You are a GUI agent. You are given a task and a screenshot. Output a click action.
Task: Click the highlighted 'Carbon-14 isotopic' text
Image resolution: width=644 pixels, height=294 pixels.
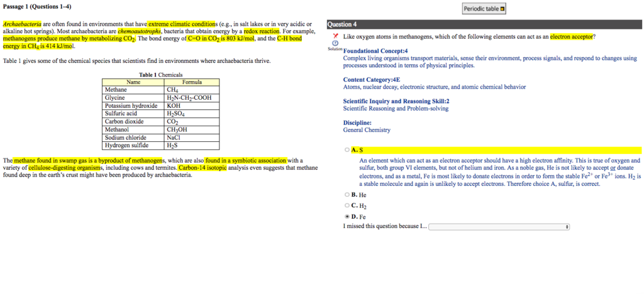(202, 168)
